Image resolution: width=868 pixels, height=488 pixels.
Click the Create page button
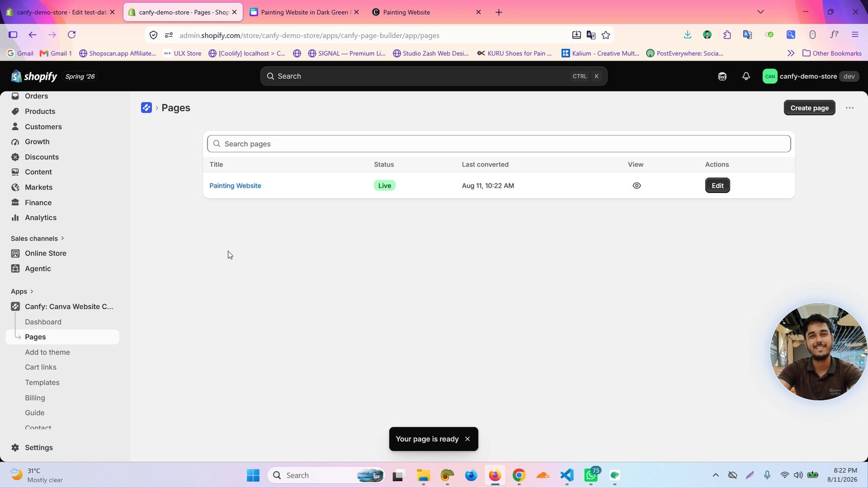coord(809,108)
